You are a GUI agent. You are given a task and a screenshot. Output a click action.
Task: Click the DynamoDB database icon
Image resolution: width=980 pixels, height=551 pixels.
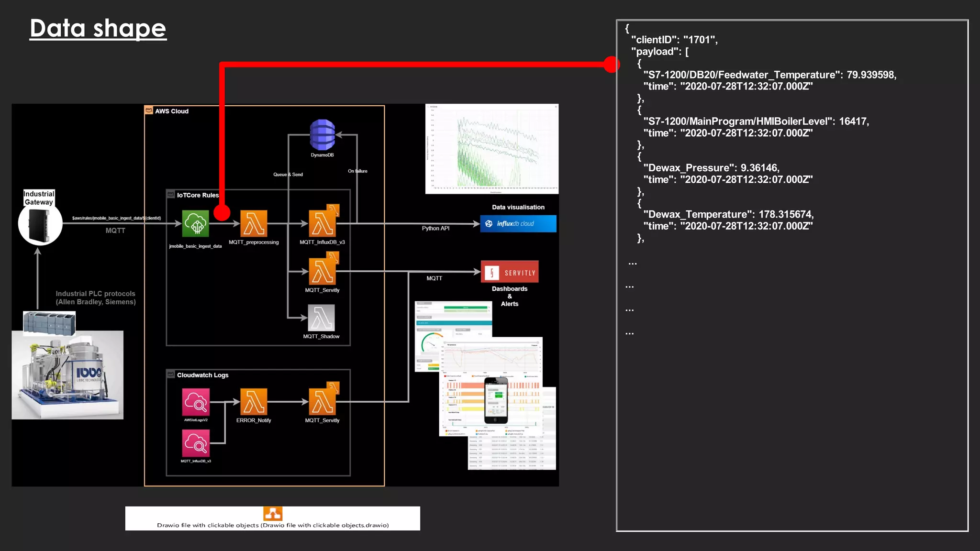pos(322,135)
